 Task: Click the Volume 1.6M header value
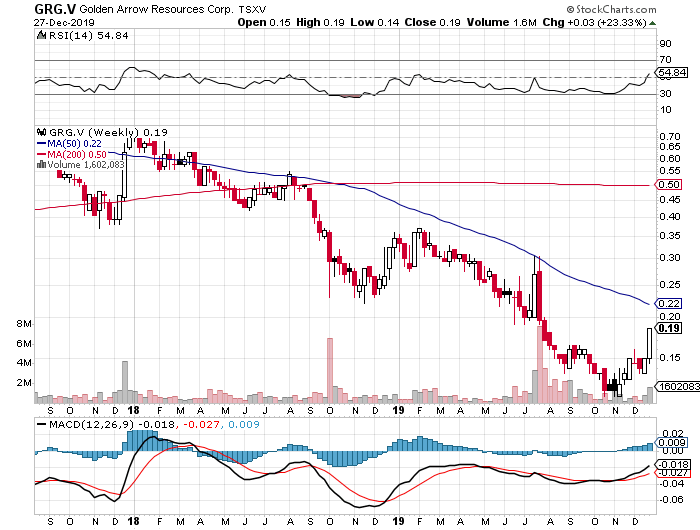501,22
